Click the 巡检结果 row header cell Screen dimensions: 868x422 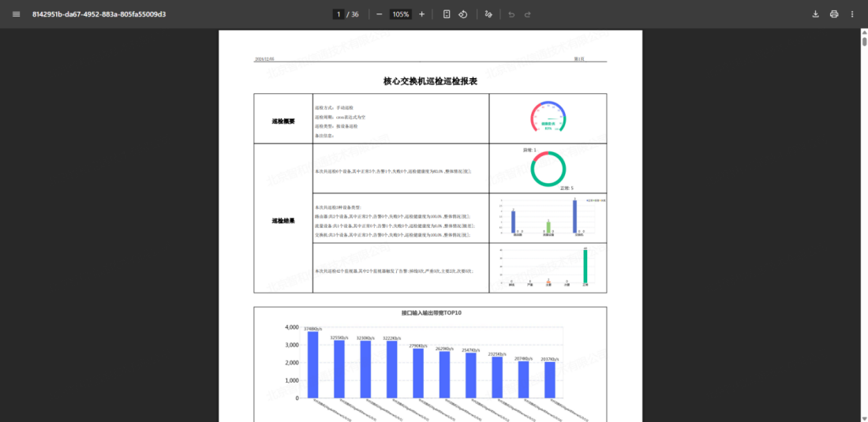pos(283,218)
